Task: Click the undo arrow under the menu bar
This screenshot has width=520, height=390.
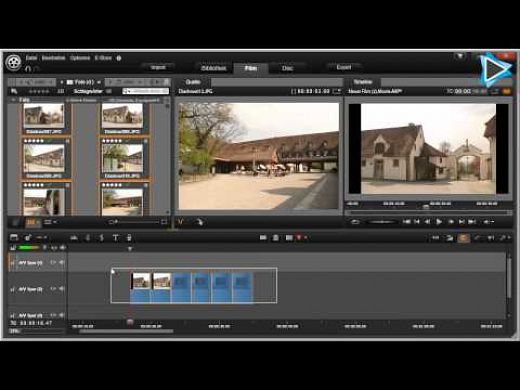Action: click(x=28, y=69)
